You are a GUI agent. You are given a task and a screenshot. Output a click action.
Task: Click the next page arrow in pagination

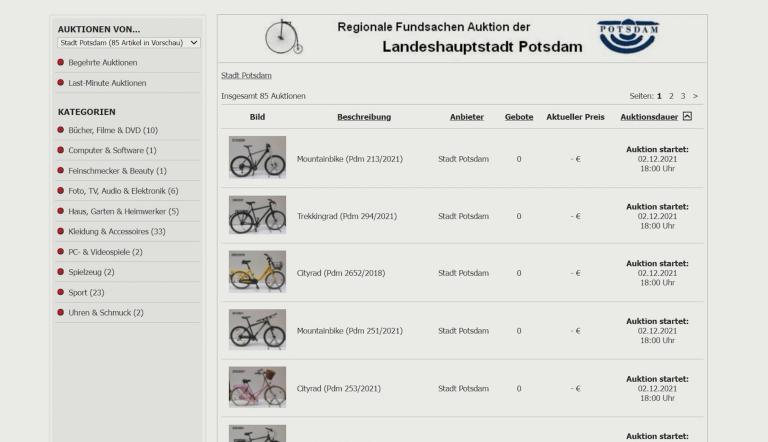(695, 96)
